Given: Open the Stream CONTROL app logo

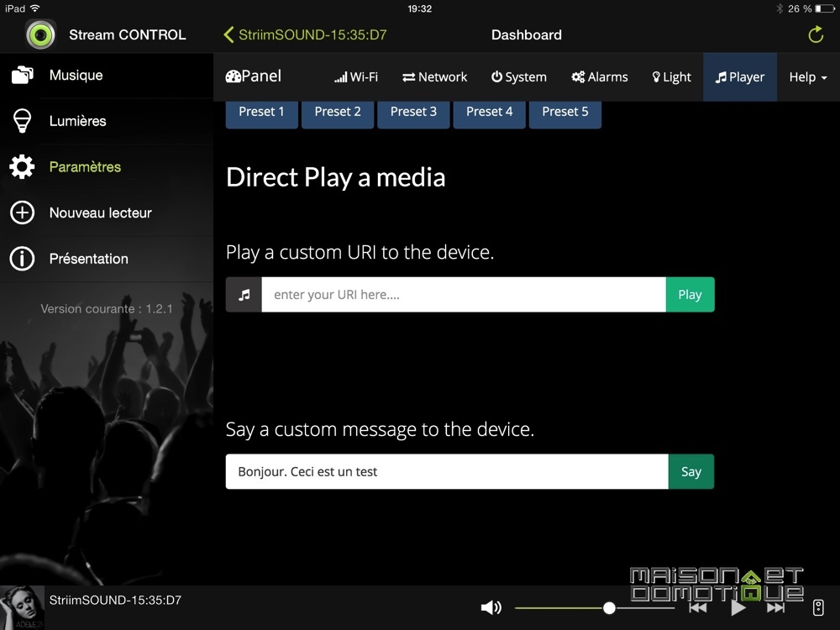Looking at the screenshot, I should click(x=40, y=34).
